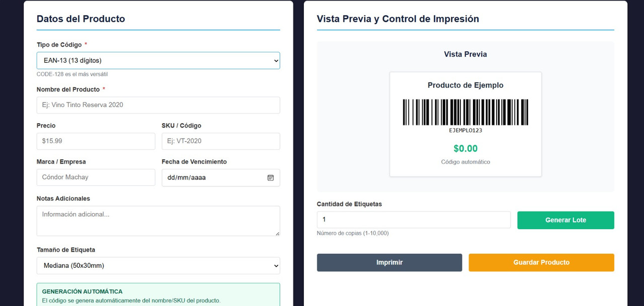Save with the Guardar Producto button
Viewport: 644px width, 306px height.
541,262
